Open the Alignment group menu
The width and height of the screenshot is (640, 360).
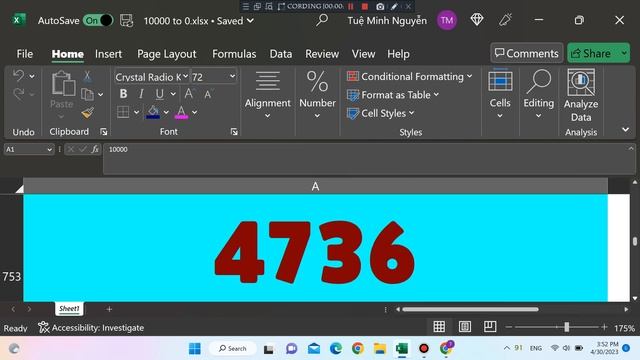(268, 95)
